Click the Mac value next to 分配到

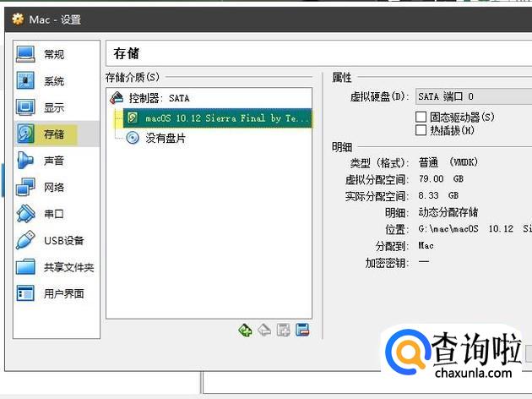pyautogui.click(x=426, y=245)
